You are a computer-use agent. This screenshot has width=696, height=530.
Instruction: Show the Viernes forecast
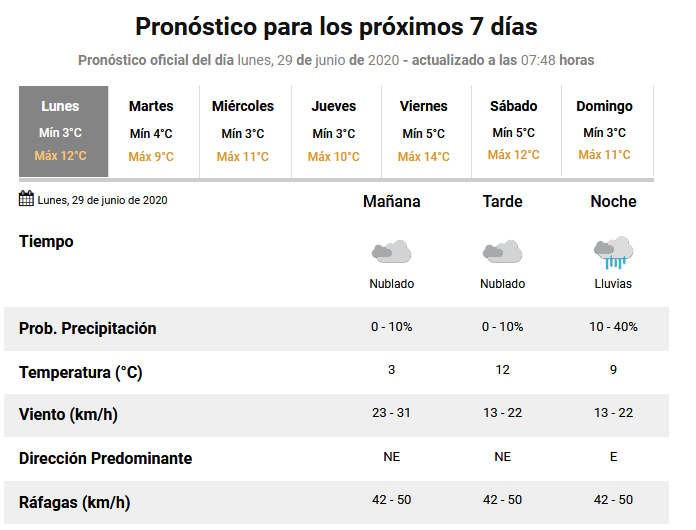[x=423, y=131]
